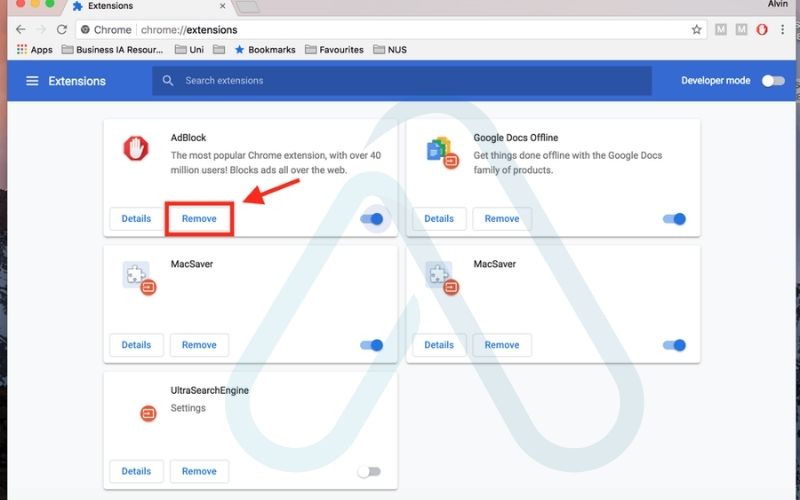Viewport: 800px width, 500px height.
Task: Click the red AdBlock stop-sign icon
Action: point(136,150)
